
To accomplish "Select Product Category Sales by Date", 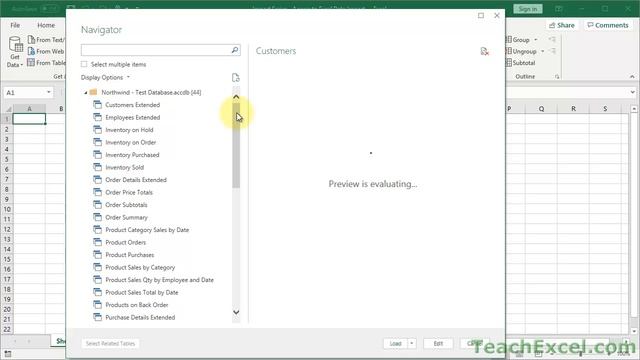I will [x=147, y=230].
